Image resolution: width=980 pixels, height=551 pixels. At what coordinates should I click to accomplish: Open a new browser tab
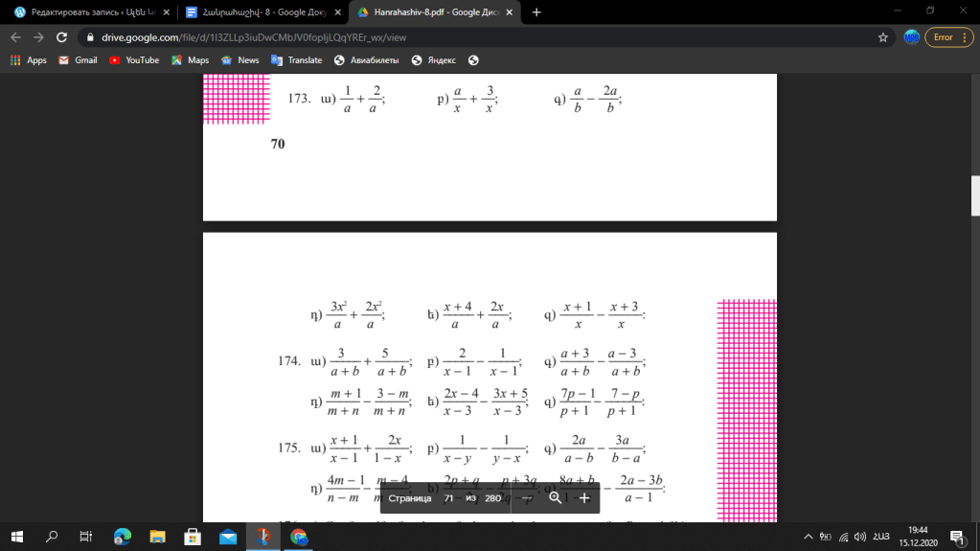click(536, 12)
